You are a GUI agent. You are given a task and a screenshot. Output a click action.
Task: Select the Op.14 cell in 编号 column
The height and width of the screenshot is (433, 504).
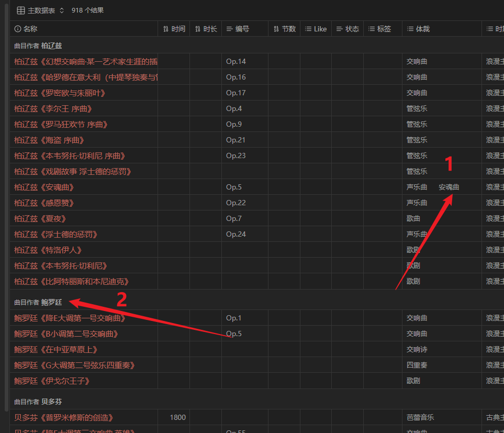[236, 61]
